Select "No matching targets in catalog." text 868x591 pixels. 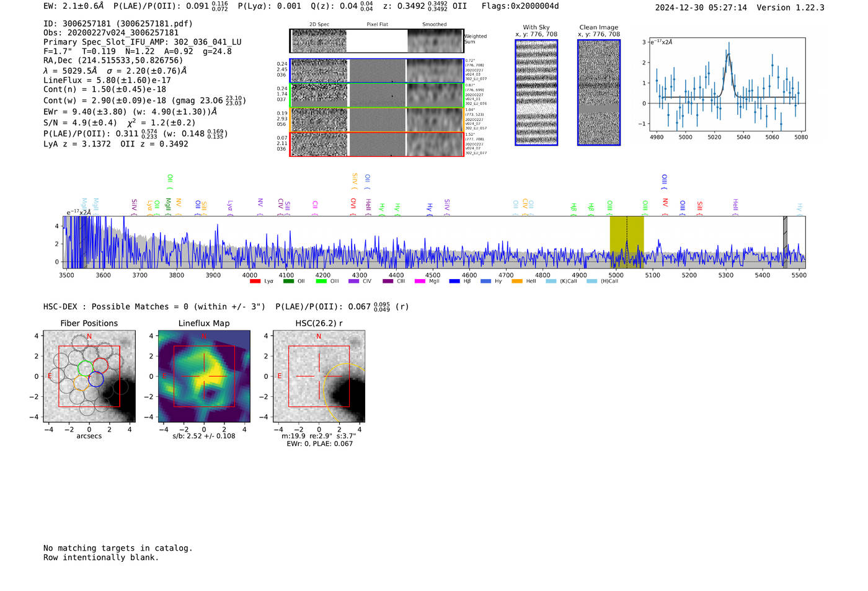pos(118,548)
